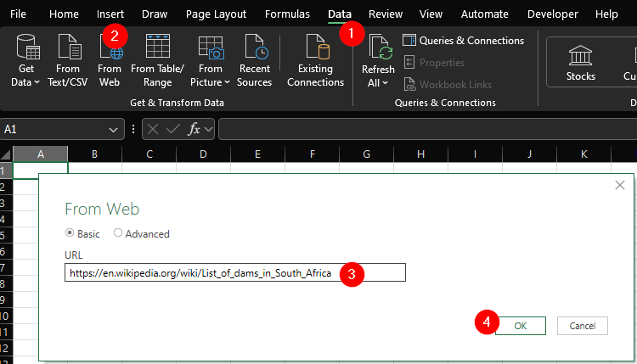Select row 2 header
This screenshot has height=364, width=637.
6,187
